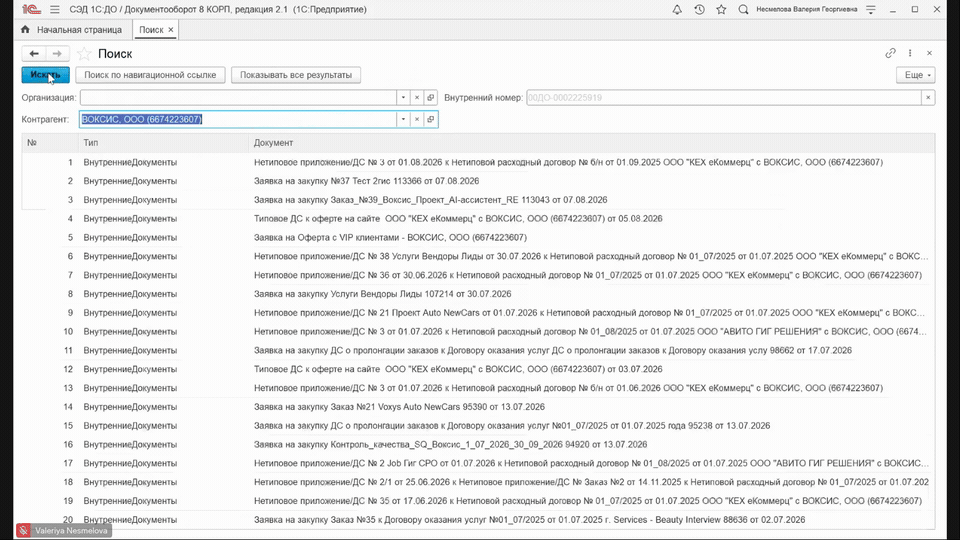
Task: Open favorites star in title bar
Action: tap(721, 9)
